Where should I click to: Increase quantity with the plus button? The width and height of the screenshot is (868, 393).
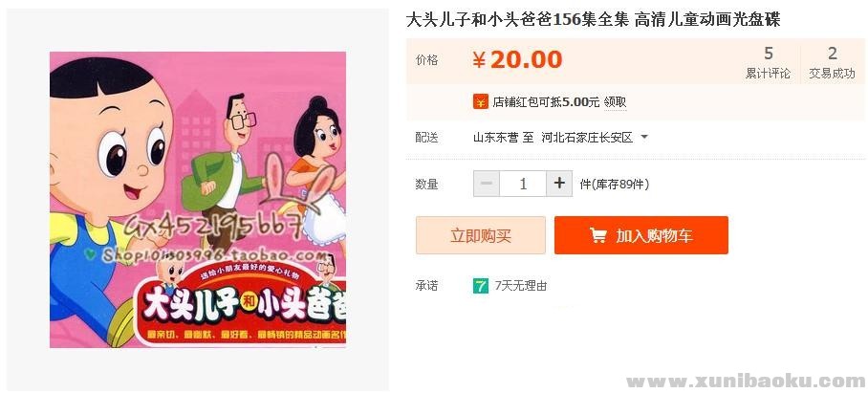click(559, 184)
